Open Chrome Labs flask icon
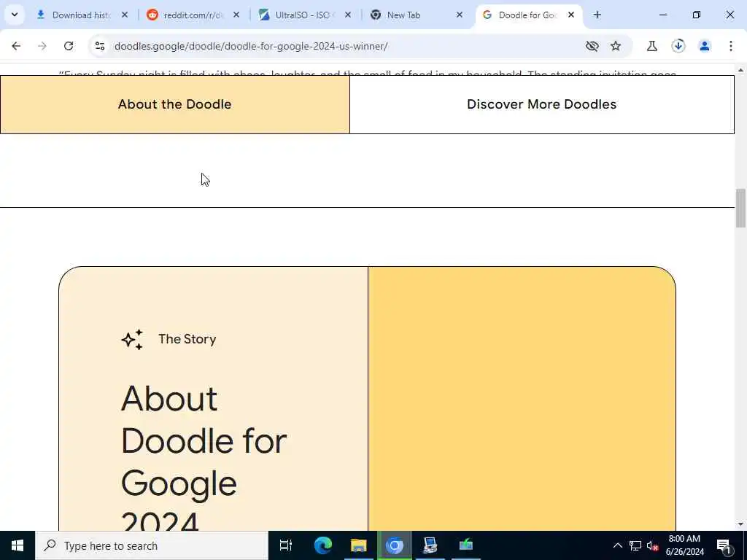 point(651,46)
